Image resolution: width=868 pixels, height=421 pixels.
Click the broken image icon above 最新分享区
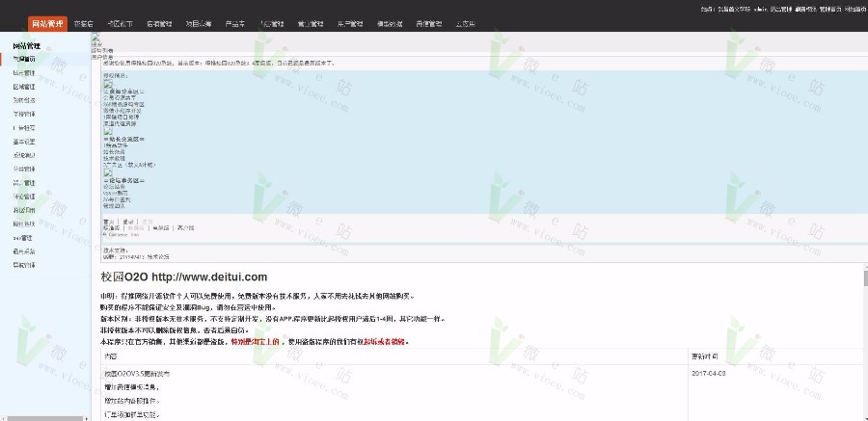(x=108, y=85)
